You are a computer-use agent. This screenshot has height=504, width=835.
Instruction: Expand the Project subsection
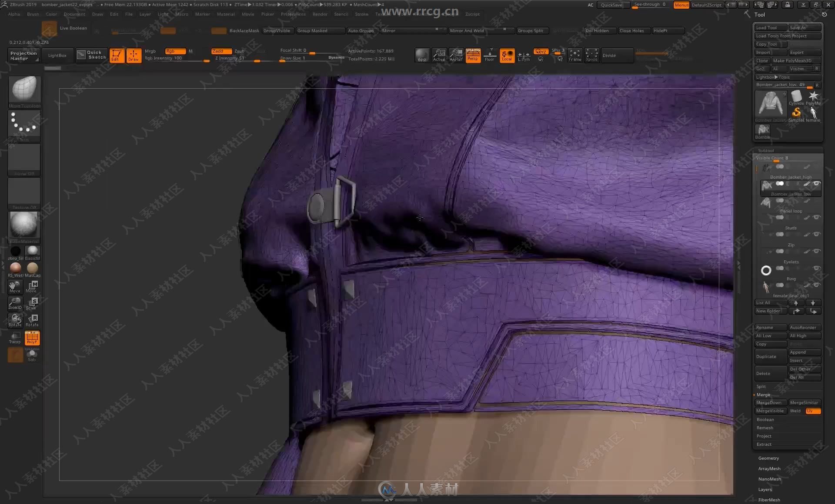point(764,436)
